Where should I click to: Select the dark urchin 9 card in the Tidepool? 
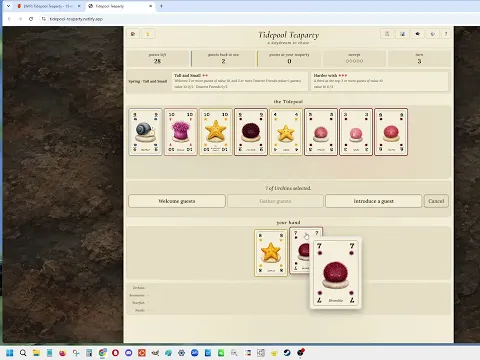251,132
